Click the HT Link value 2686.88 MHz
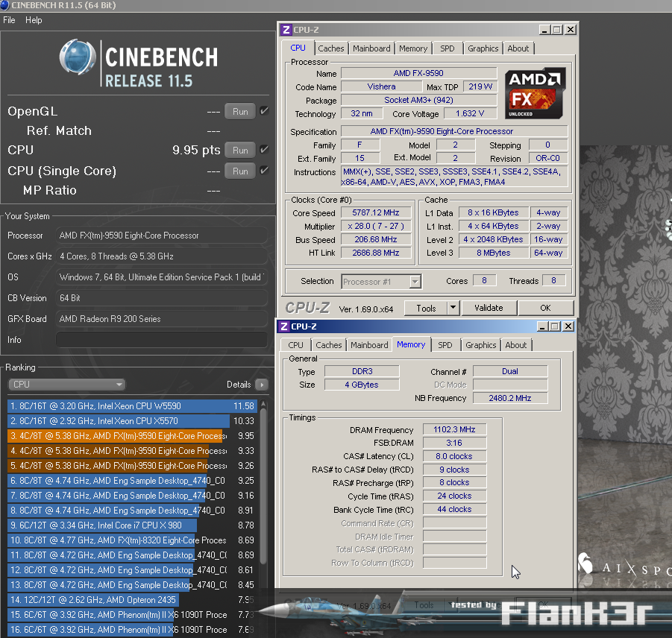This screenshot has width=672, height=638. point(376,253)
